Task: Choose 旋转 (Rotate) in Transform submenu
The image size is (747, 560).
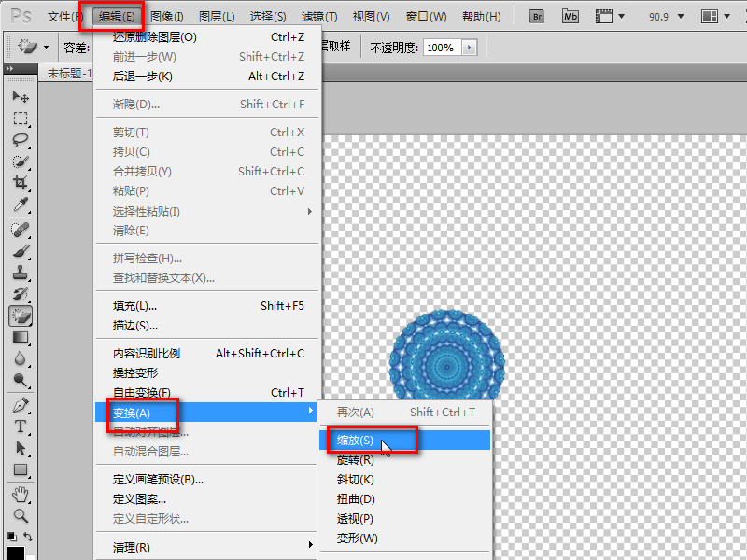Action: click(x=405, y=460)
